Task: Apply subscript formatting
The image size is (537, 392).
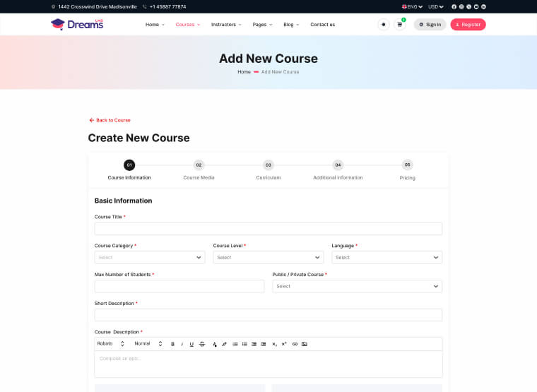Action: point(274,344)
